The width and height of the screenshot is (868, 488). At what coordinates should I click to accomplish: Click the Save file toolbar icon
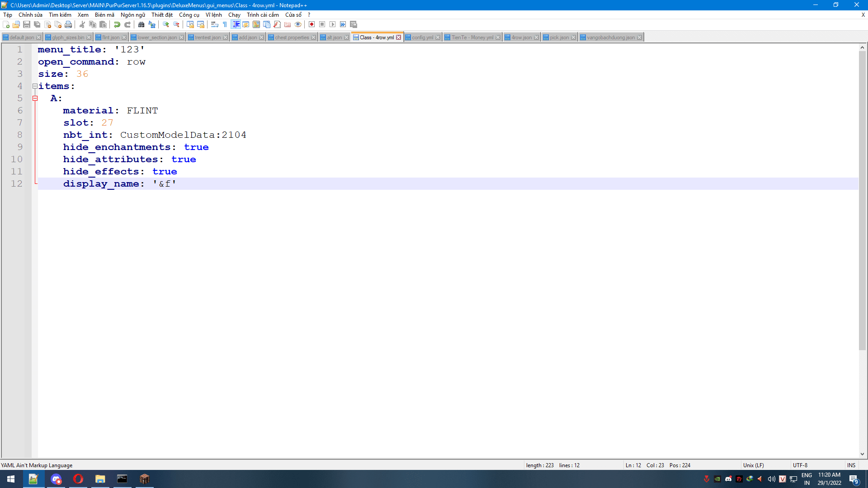pos(27,24)
